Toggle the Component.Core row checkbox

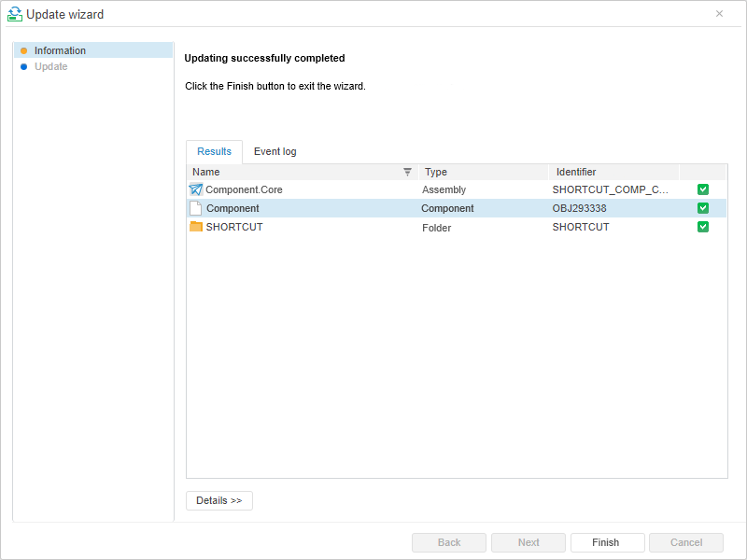[x=703, y=189]
